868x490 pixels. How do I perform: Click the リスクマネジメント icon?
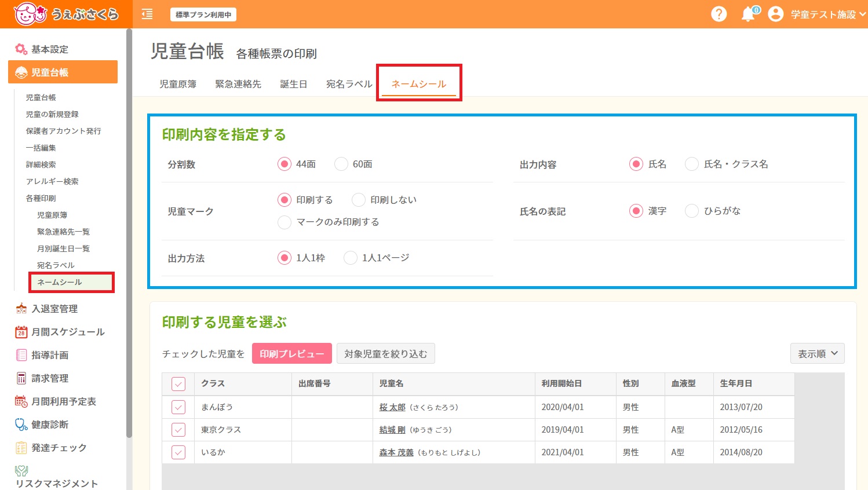(21, 471)
